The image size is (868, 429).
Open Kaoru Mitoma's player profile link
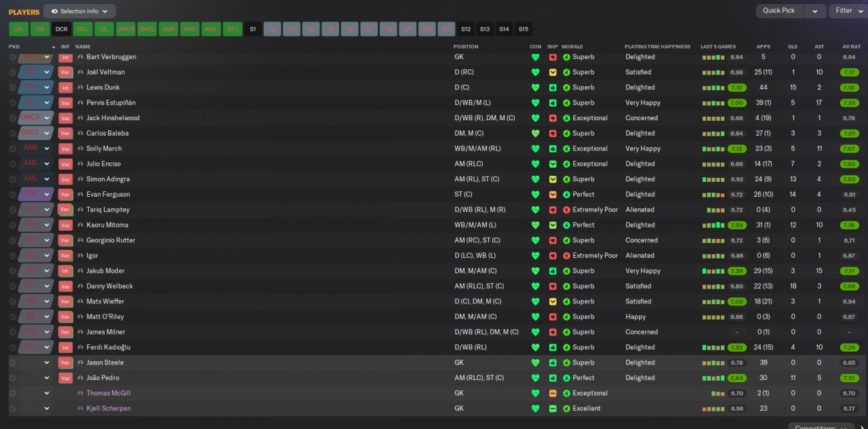[x=107, y=225]
